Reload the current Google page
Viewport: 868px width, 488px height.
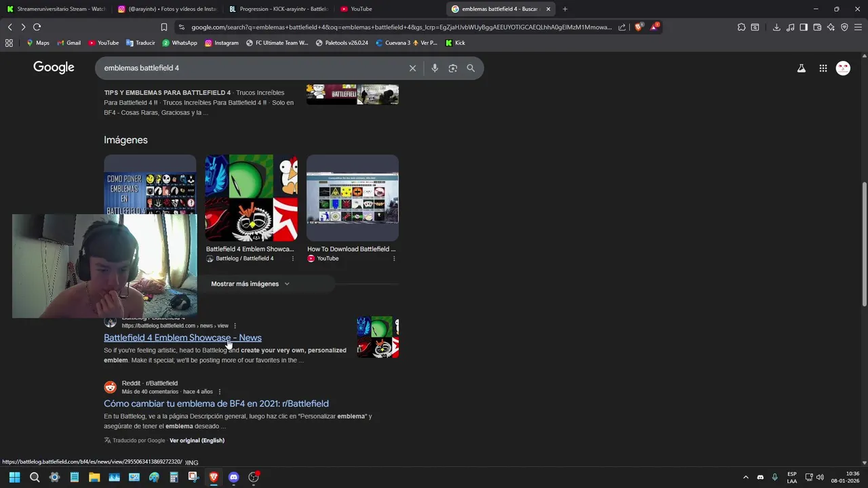click(x=37, y=27)
